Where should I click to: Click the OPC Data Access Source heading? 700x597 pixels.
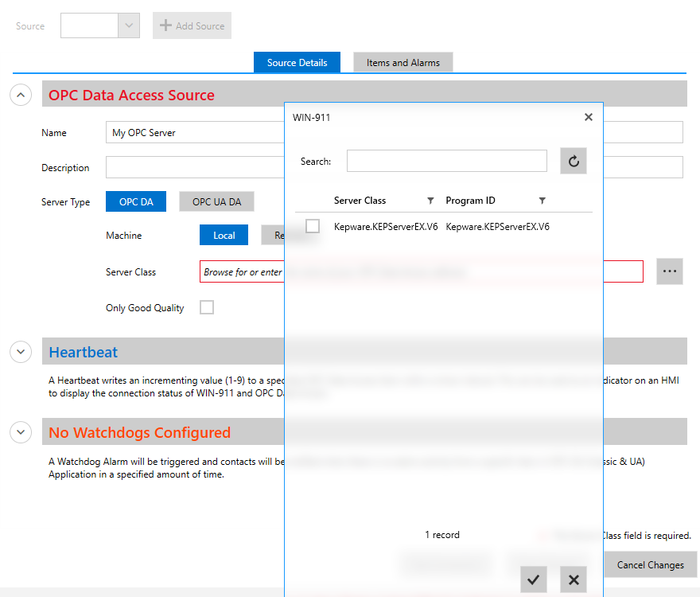pyautogui.click(x=131, y=96)
